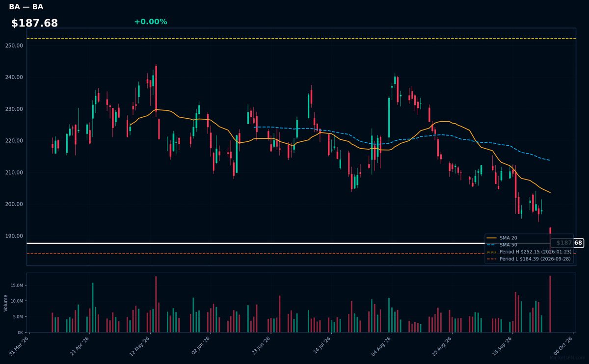
Task: Click the tallest red volume bar at far right
Action: click(550, 304)
